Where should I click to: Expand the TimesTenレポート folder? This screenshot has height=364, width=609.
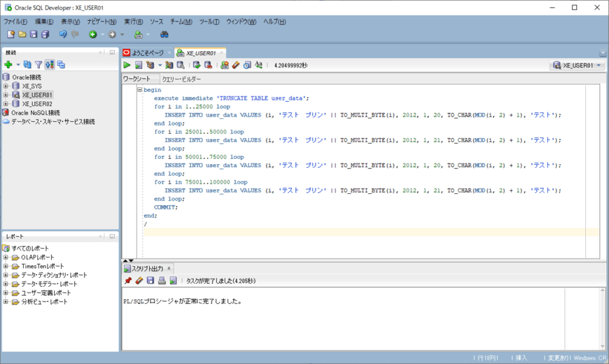tap(6, 266)
